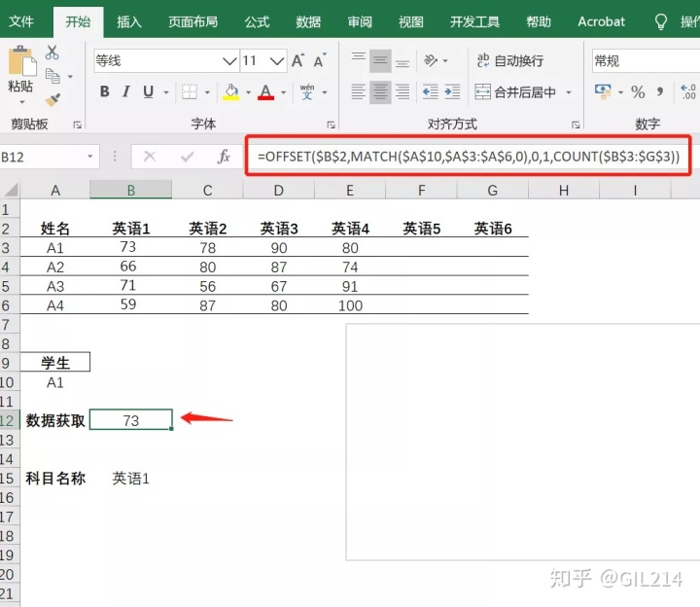
Task: Click 自动换行 wrap text button
Action: click(x=509, y=60)
